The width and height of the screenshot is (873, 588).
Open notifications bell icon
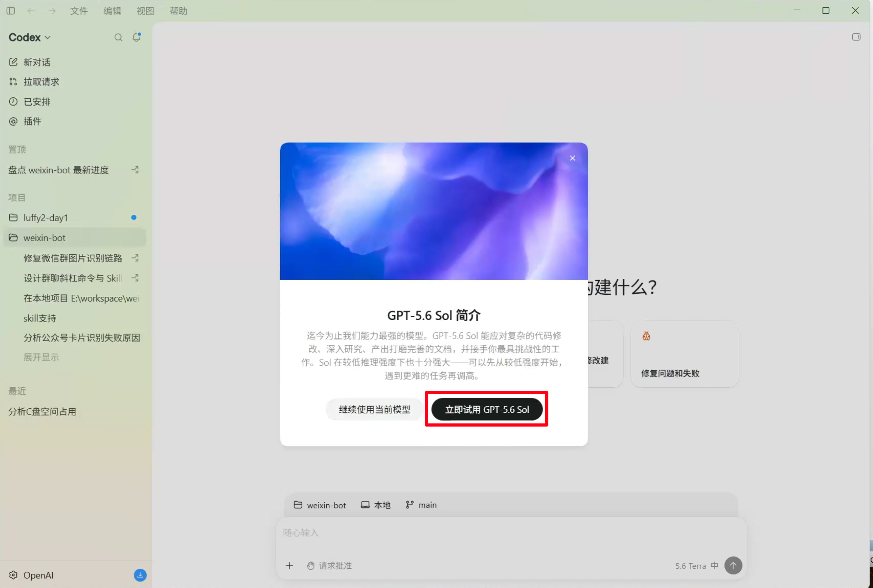point(137,37)
